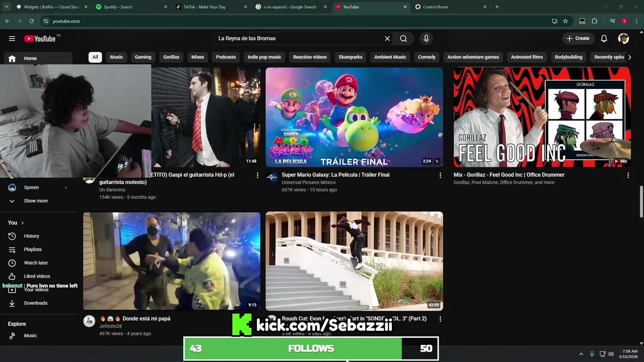
Task: Open Downloads in the sidebar
Action: pos(38,303)
